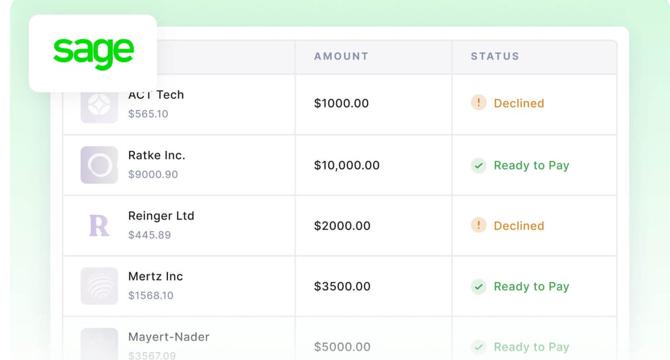The width and height of the screenshot is (670, 360).
Task: Click the Mayert-Nader logo thumbnail
Action: click(x=99, y=344)
